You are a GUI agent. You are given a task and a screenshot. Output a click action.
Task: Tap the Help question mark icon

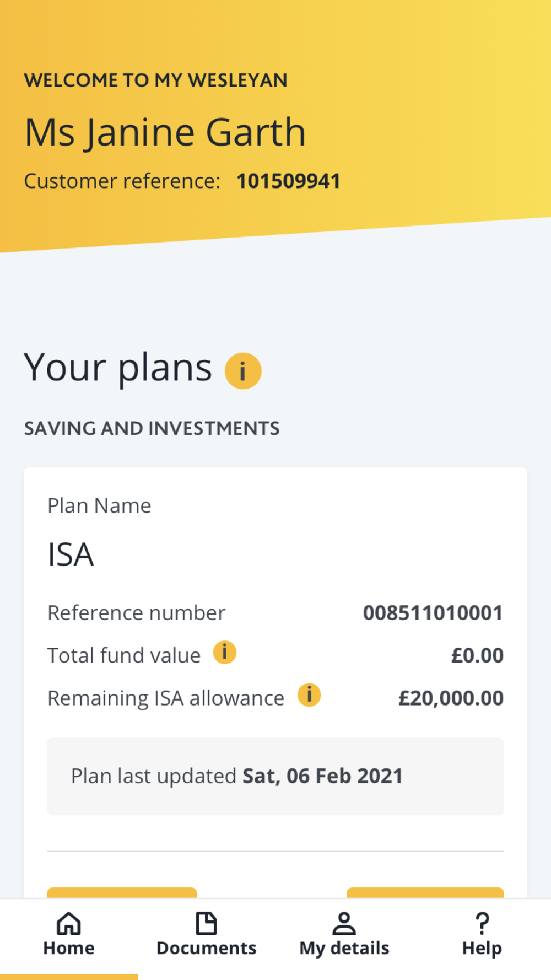(482, 924)
